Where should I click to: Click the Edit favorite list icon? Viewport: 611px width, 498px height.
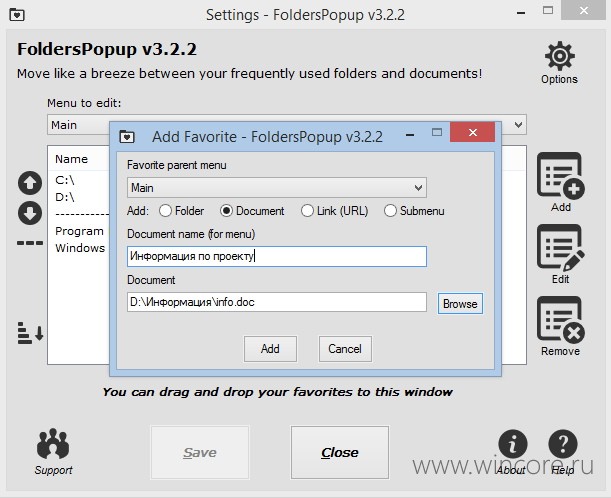tap(561, 247)
